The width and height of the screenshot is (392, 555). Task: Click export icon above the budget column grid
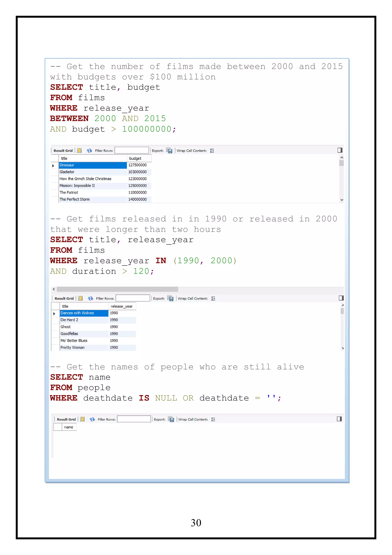point(169,151)
